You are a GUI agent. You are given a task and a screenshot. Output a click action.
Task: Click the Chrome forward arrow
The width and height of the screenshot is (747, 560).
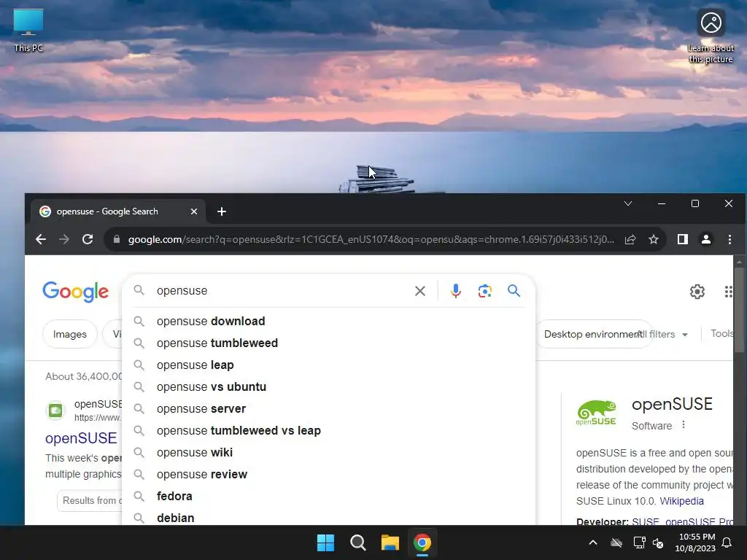(64, 239)
